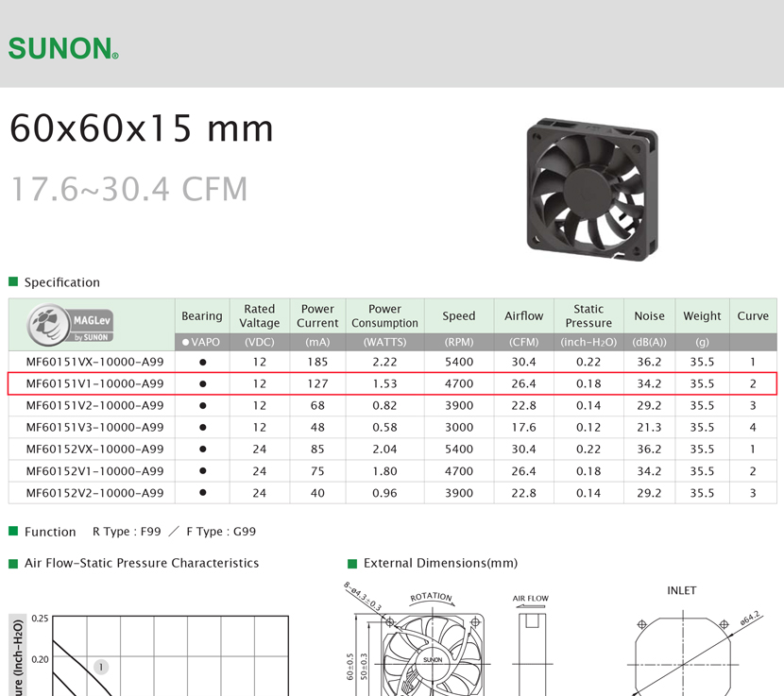
Task: Click the Power Current column header
Action: [317, 316]
